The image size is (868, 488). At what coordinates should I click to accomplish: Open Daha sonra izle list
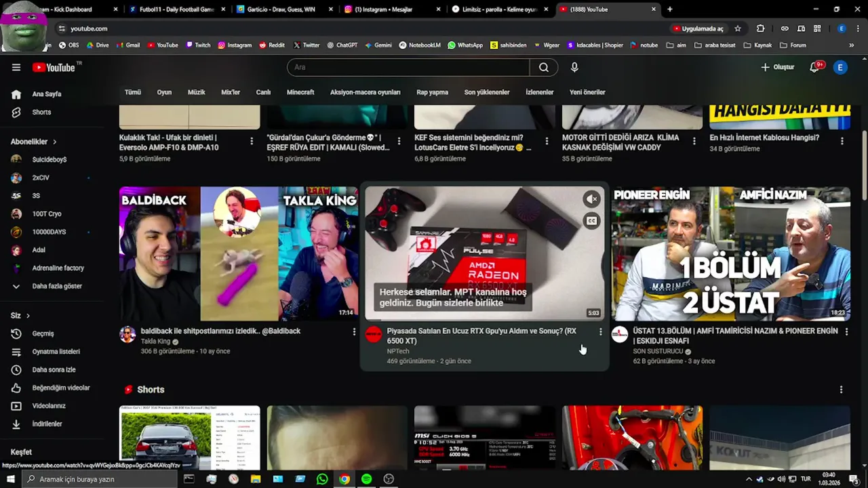click(54, 369)
